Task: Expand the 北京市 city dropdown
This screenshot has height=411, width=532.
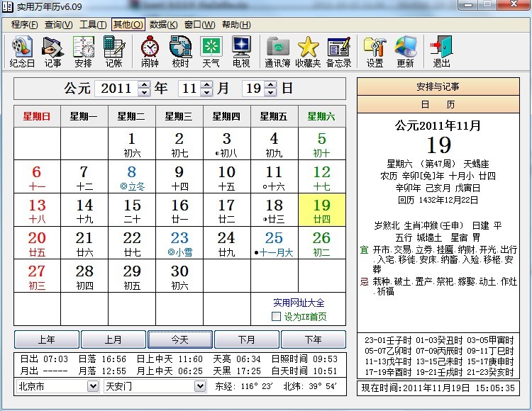Action: coord(93,386)
